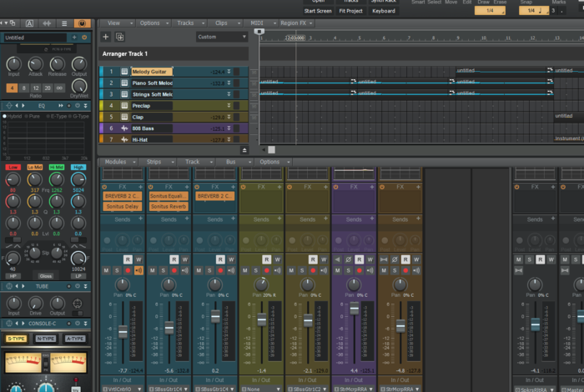Screen dimensions: 584x392
Task: Expand the Clap track chevron
Action: tap(229, 117)
